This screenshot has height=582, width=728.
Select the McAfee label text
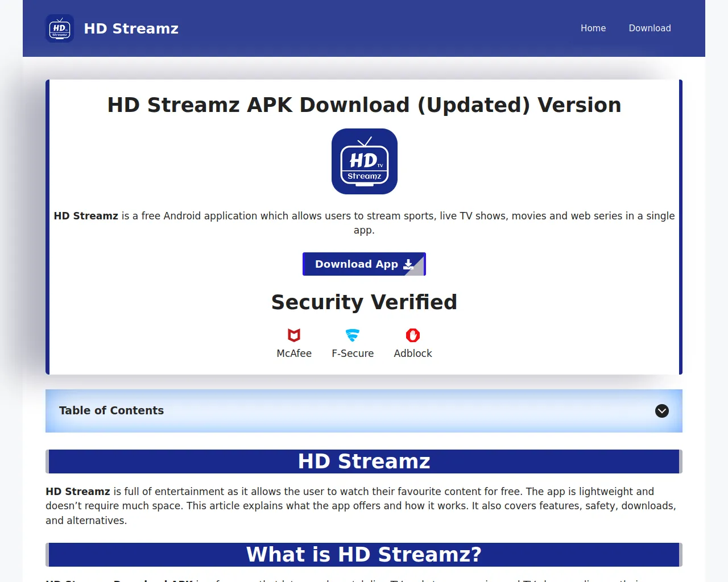(x=294, y=354)
